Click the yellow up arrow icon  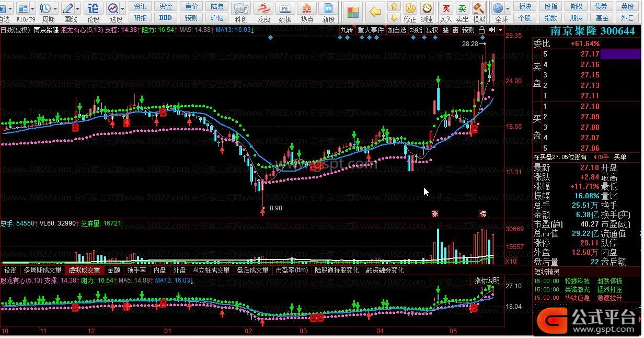[395, 6]
